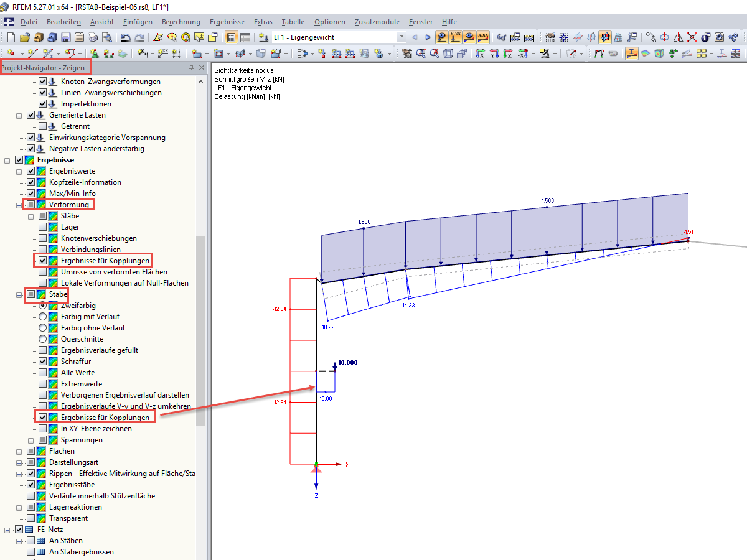Select the Querschnitte radio button
The height and width of the screenshot is (560, 747).
tap(43, 339)
